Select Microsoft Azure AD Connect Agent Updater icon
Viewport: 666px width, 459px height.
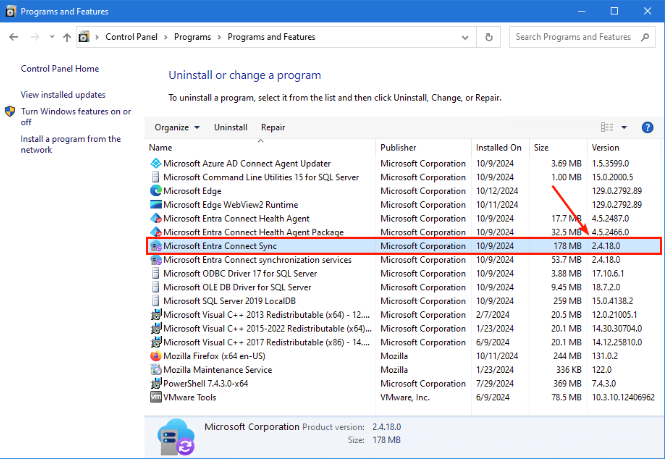[x=156, y=163]
